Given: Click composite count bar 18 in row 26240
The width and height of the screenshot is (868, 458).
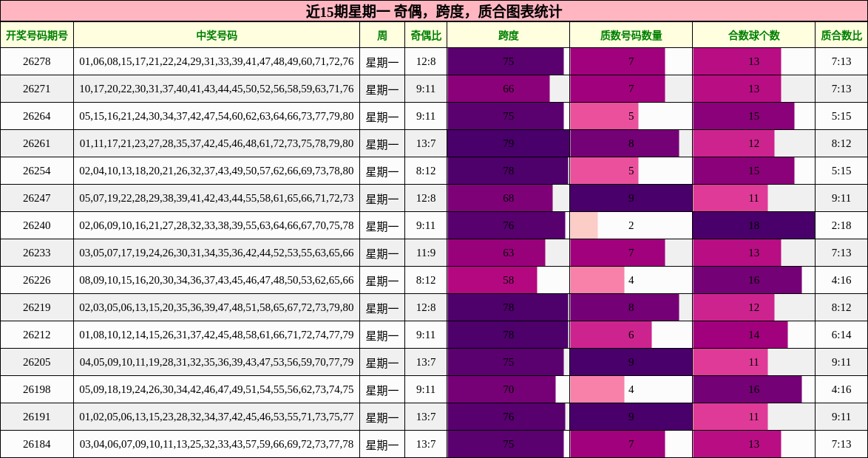Looking at the screenshot, I should [753, 226].
